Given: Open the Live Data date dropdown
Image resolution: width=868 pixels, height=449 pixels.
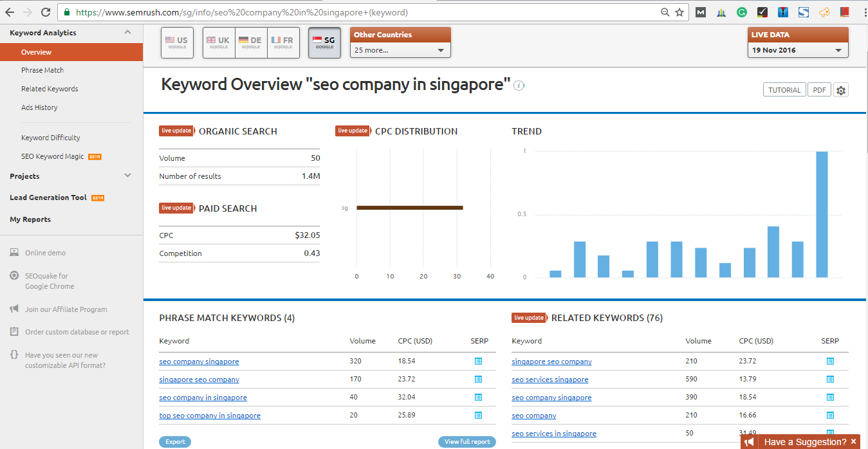Looking at the screenshot, I should [798, 50].
